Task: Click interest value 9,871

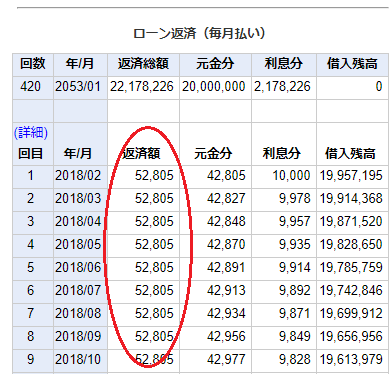Action: pos(295,314)
